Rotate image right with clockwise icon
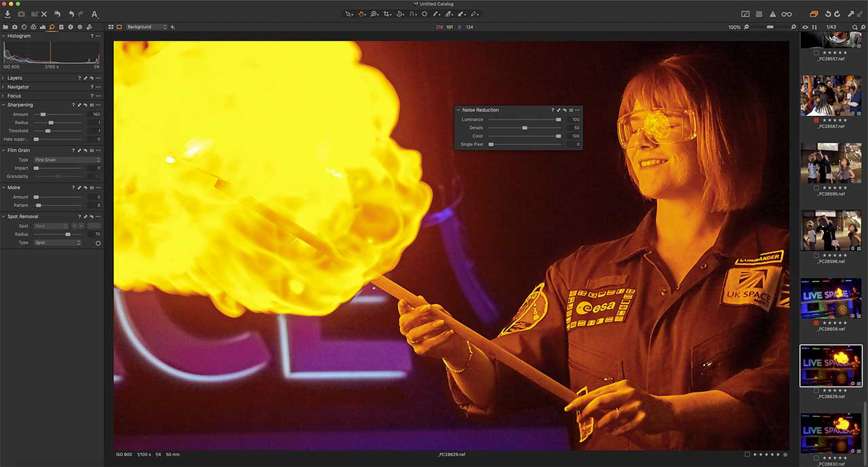 (x=837, y=14)
